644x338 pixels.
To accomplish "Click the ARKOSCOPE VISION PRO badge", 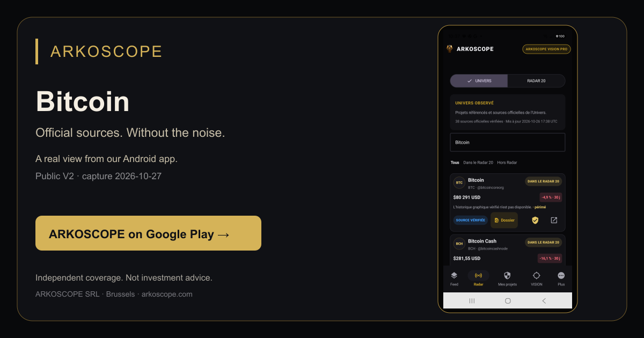I will [546, 49].
